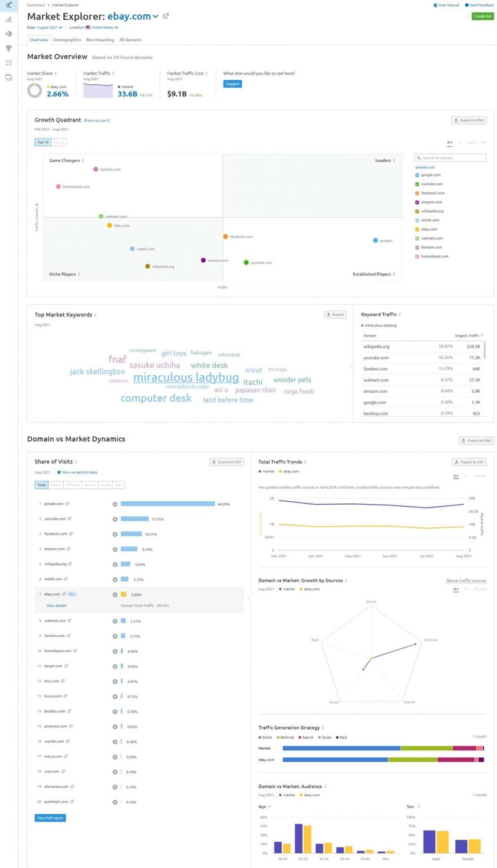The width and height of the screenshot is (497, 868).
Task: Click the info icon beside Age
Action: (269, 806)
